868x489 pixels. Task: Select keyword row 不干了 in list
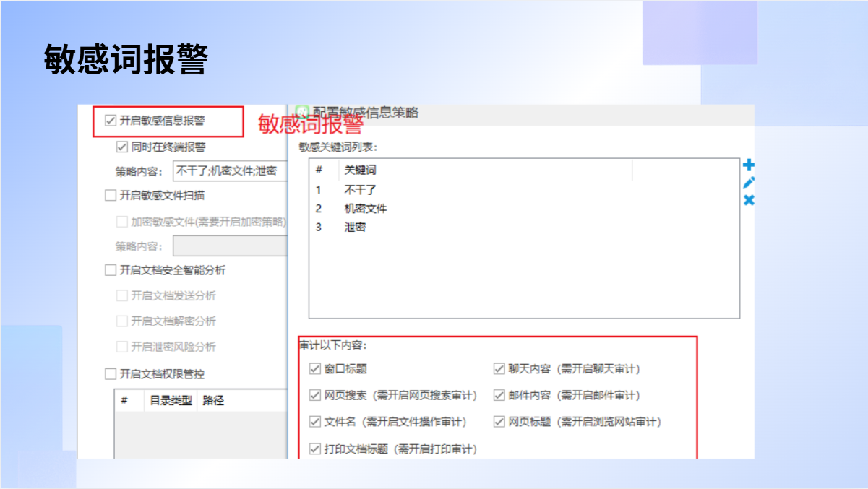click(361, 190)
